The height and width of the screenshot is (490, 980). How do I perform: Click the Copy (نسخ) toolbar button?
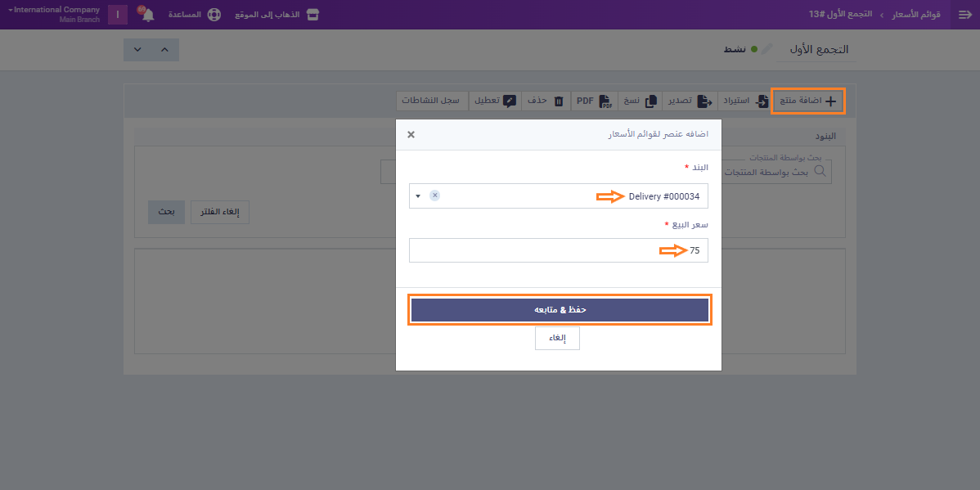(x=639, y=101)
